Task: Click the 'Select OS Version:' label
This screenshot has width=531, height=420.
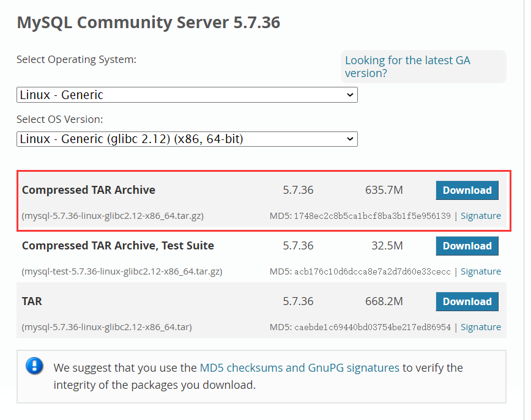Action: [x=60, y=119]
